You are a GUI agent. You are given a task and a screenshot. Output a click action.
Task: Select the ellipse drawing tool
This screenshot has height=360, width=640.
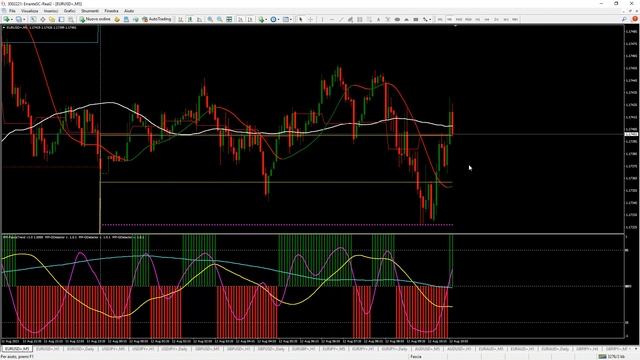tap(397, 19)
